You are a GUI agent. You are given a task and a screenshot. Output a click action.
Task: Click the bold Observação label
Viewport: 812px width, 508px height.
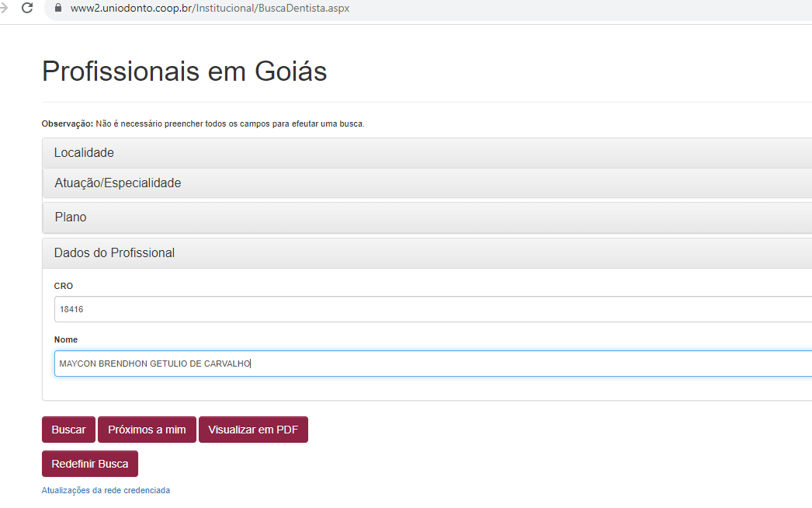point(67,124)
